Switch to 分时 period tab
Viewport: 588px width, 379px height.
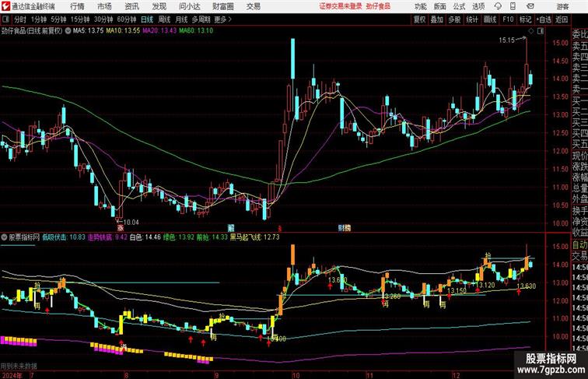coord(20,19)
